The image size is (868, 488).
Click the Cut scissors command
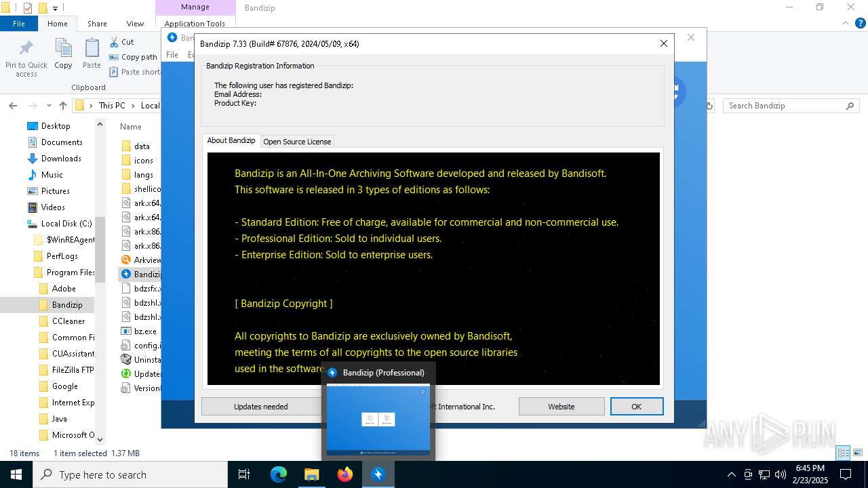pos(121,42)
